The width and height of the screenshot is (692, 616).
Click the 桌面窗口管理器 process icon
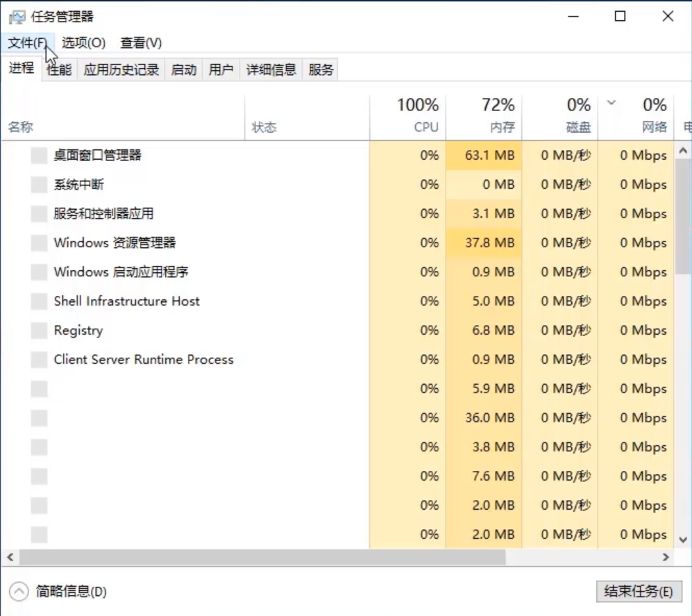(x=38, y=156)
